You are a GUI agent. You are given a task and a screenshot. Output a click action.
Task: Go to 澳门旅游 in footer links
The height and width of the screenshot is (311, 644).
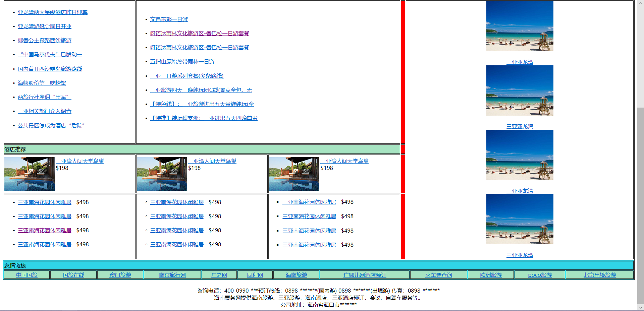[120, 275]
